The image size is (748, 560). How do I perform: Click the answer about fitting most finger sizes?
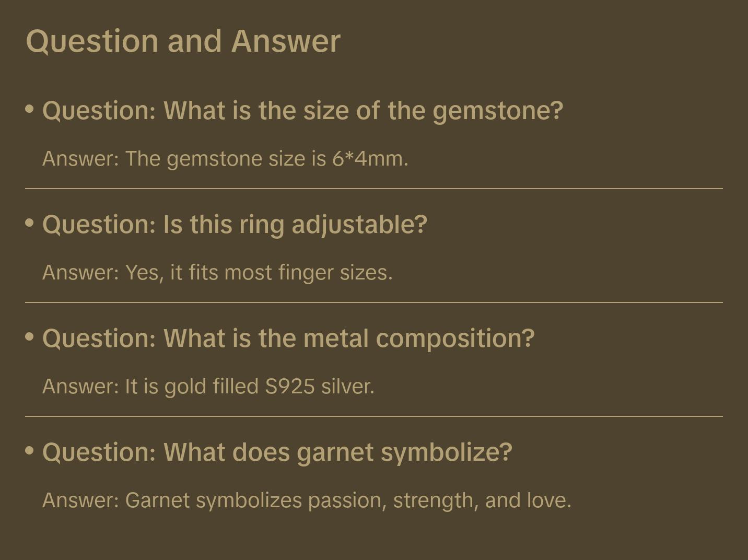tap(217, 273)
